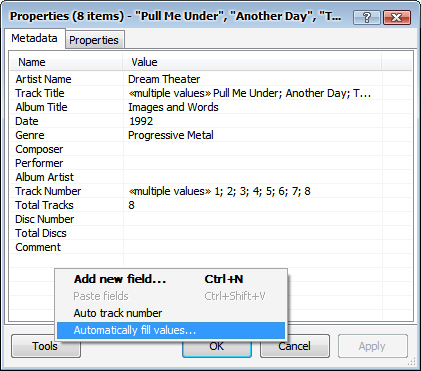The image size is (421, 371).
Task: Click the Dream Theater artist value
Action: point(164,79)
